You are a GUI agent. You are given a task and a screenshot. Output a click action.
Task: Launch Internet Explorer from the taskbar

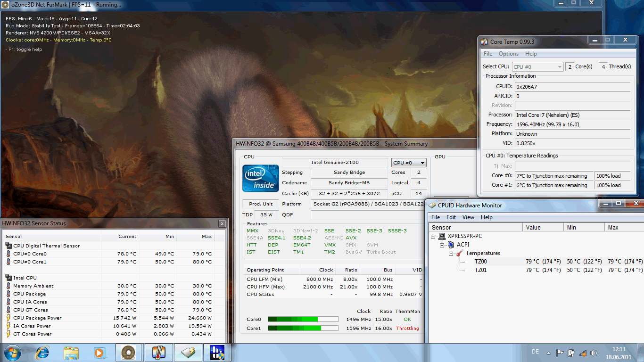tap(42, 353)
